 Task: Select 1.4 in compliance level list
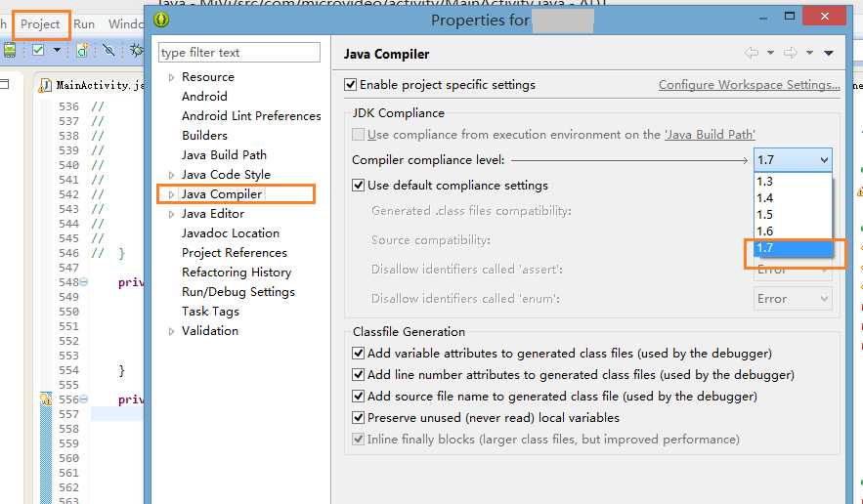[793, 197]
